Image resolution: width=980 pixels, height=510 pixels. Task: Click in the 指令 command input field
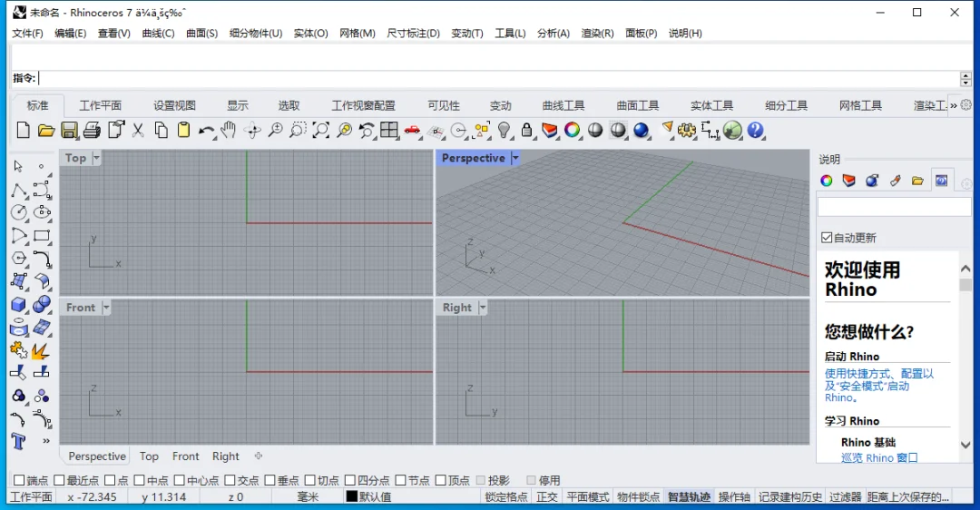point(498,78)
